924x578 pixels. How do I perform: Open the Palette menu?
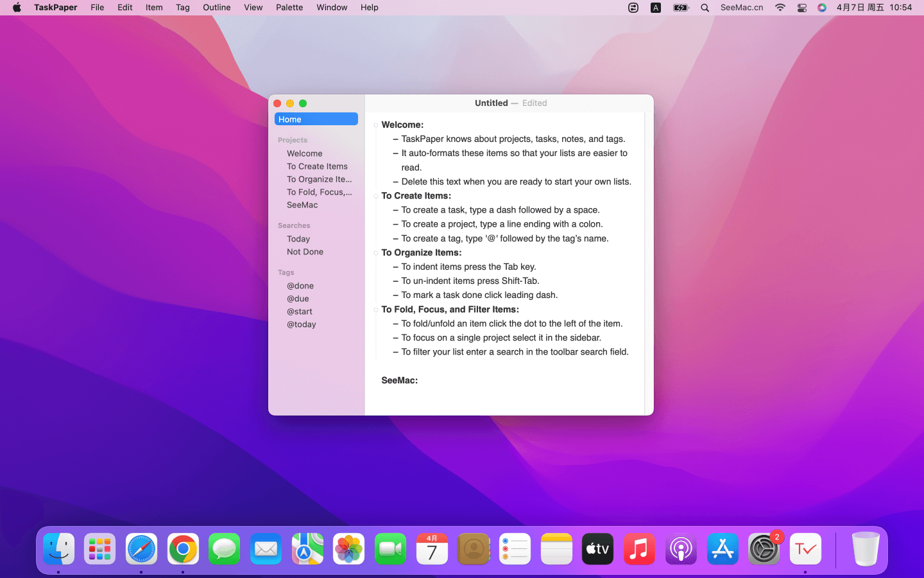pyautogui.click(x=289, y=8)
